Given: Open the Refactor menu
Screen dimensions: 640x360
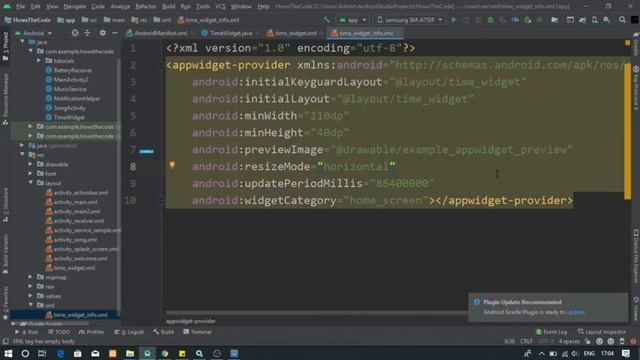Looking at the screenshot, I should point(146,7).
